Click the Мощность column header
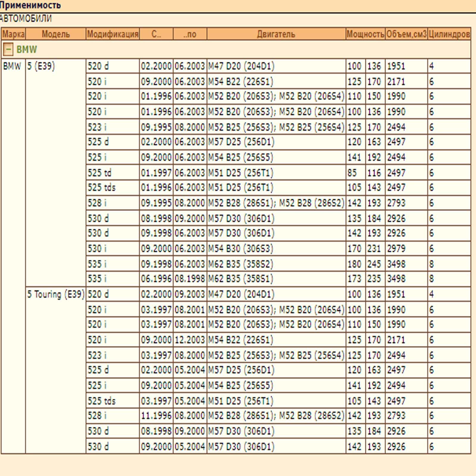The width and height of the screenshot is (476, 476). pos(366,34)
